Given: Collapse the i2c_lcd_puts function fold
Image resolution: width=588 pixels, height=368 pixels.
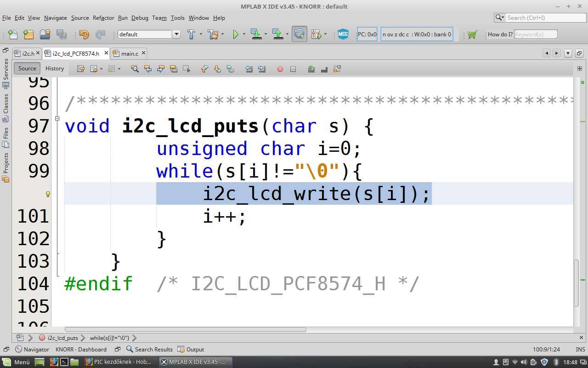Looking at the screenshot, I should tap(57, 118).
